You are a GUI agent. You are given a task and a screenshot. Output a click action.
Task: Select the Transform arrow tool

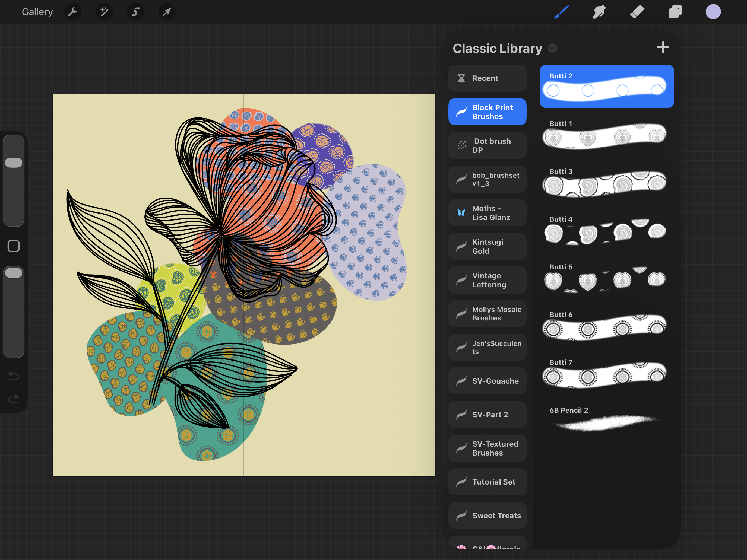coord(167,12)
